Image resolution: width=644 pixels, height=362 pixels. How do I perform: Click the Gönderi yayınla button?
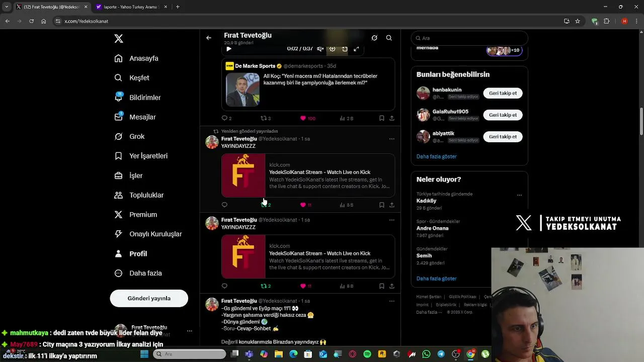tap(149, 298)
